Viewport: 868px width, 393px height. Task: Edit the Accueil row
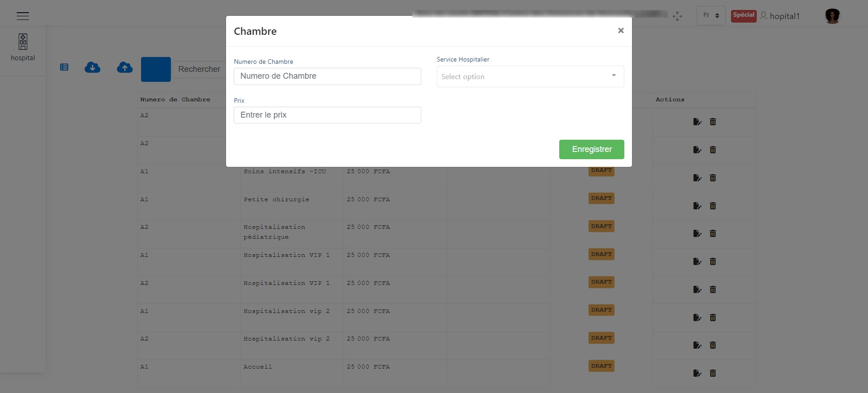pyautogui.click(x=697, y=373)
